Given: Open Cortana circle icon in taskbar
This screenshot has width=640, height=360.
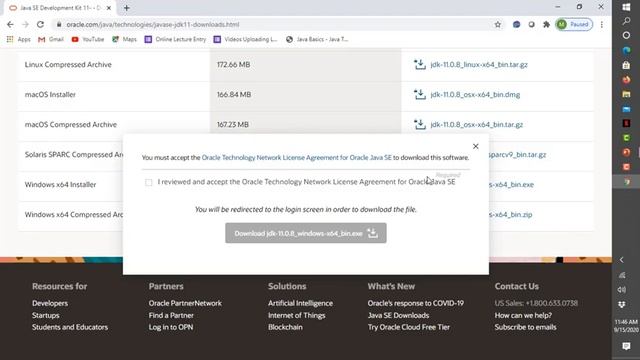Looking at the screenshot, I should [626, 36].
